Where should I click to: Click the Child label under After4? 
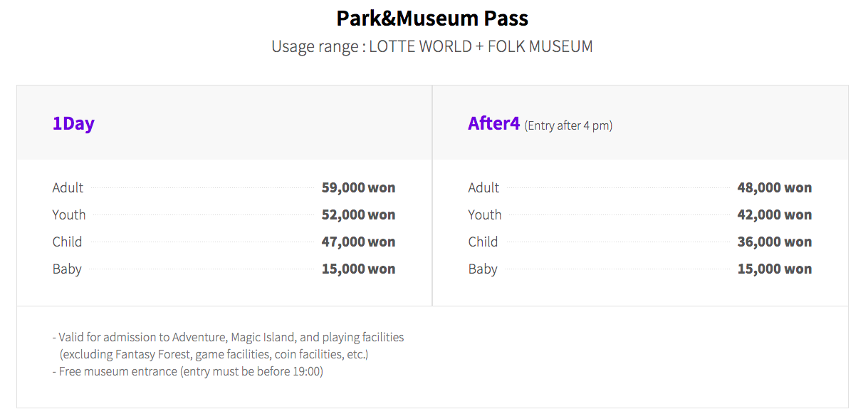(x=483, y=242)
